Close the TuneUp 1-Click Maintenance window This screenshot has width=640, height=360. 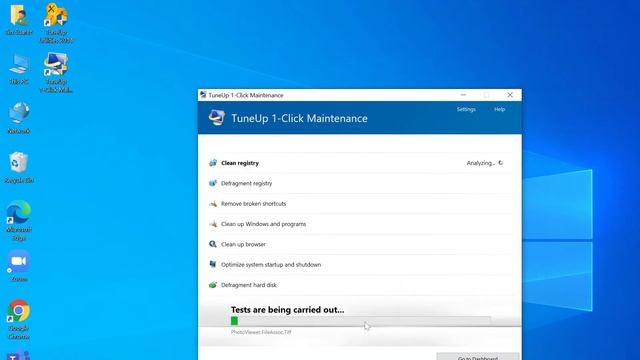tap(510, 95)
